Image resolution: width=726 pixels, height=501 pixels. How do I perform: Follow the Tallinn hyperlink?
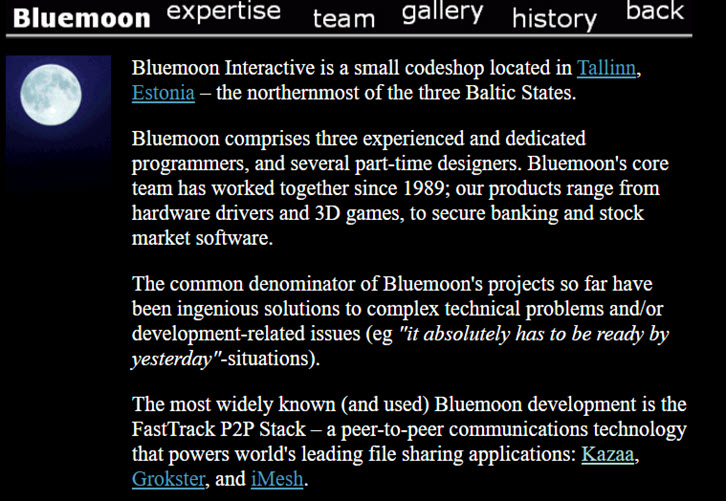pyautogui.click(x=606, y=68)
